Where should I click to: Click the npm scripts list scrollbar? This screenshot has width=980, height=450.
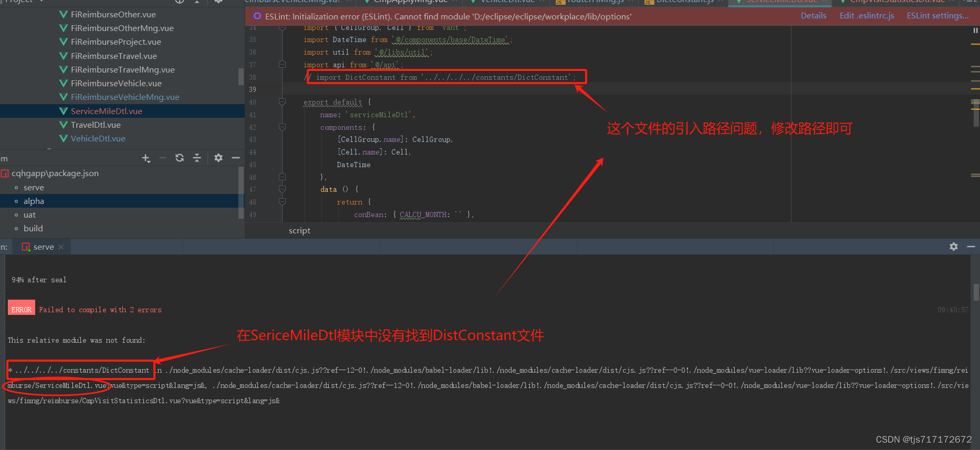click(x=241, y=193)
